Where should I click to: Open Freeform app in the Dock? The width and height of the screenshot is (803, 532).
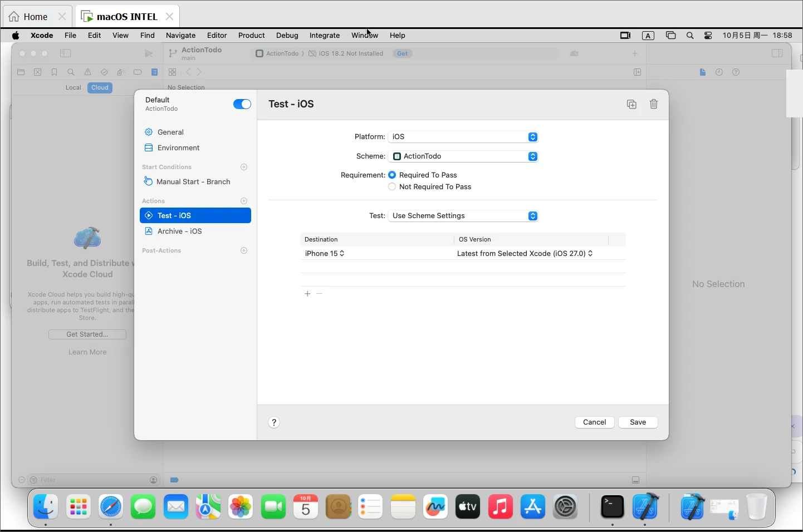point(435,506)
